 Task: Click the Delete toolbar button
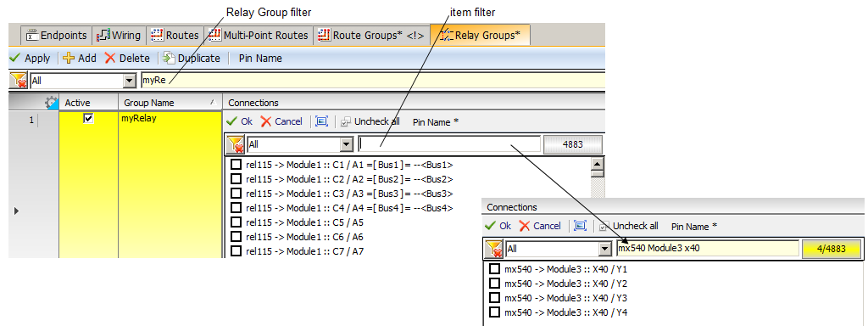[x=127, y=59]
